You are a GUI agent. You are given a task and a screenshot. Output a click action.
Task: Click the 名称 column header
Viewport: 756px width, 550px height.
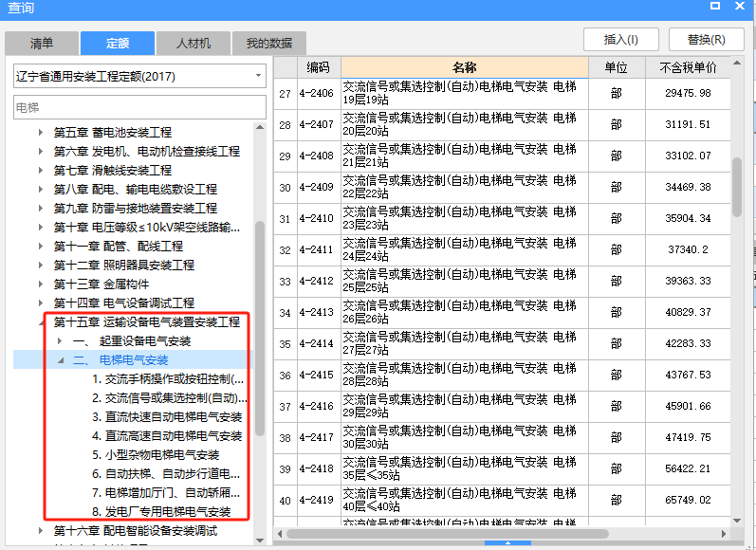[x=464, y=67]
